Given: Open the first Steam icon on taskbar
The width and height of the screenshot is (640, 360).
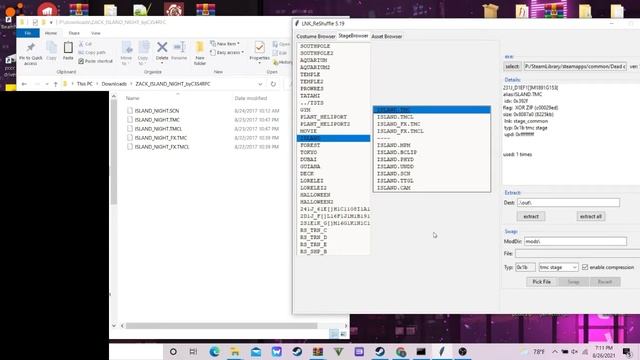Looking at the screenshot, I should [297, 351].
